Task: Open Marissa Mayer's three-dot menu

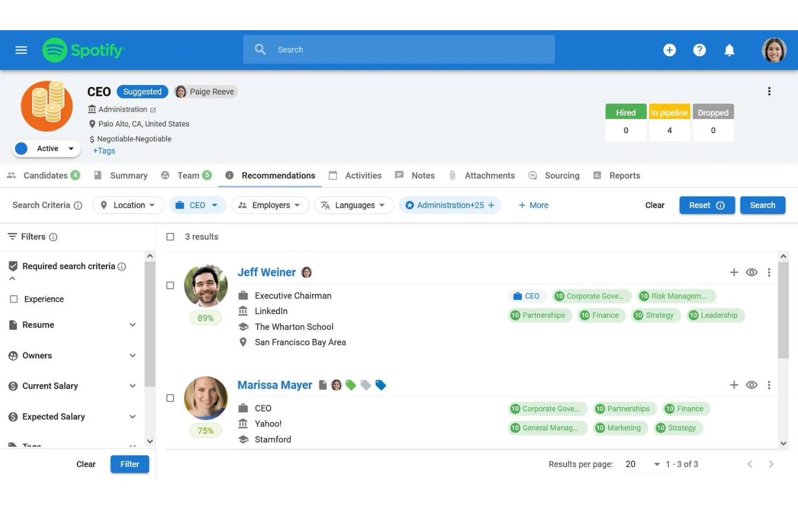Action: click(x=769, y=385)
